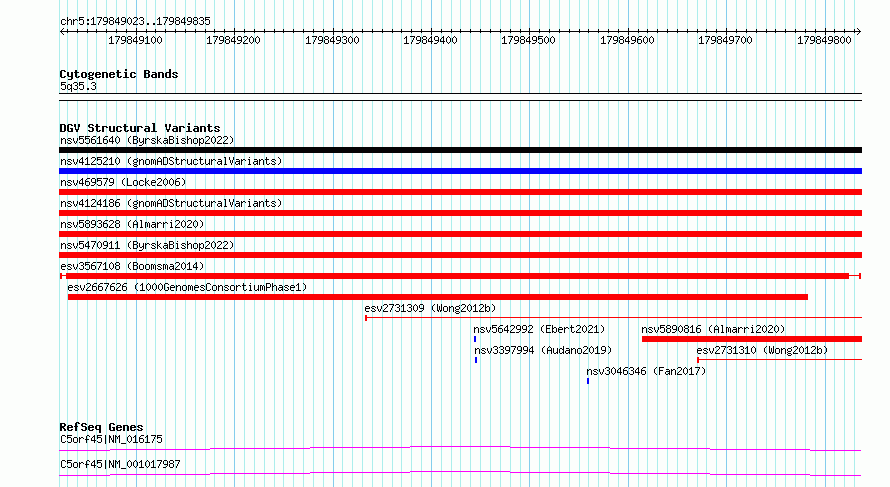The width and height of the screenshot is (890, 487).
Task: Click the red bar under nsv4124186
Action: point(460,213)
